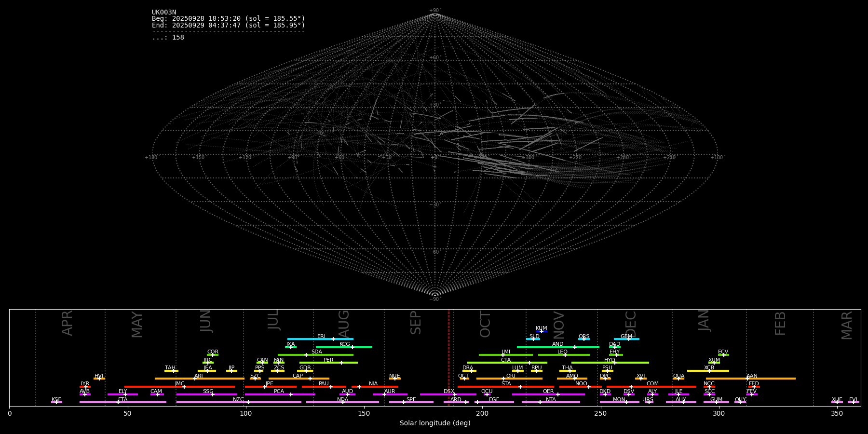Click the XUM shower label

click(714, 360)
